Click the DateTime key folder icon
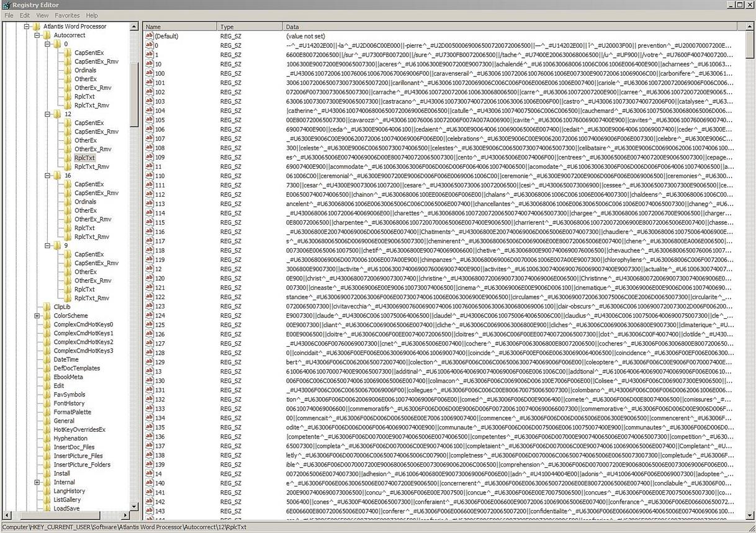Viewport: 756px width, 533px height. (x=47, y=359)
